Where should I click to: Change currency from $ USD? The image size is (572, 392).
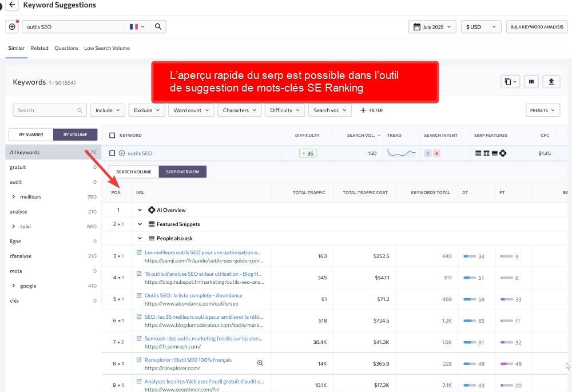(x=481, y=27)
